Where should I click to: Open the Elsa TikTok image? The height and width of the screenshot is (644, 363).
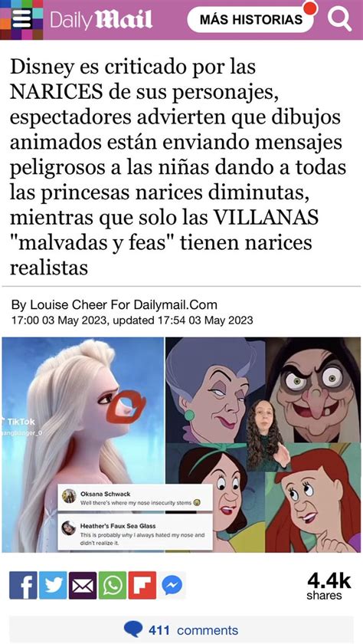pos(83,445)
